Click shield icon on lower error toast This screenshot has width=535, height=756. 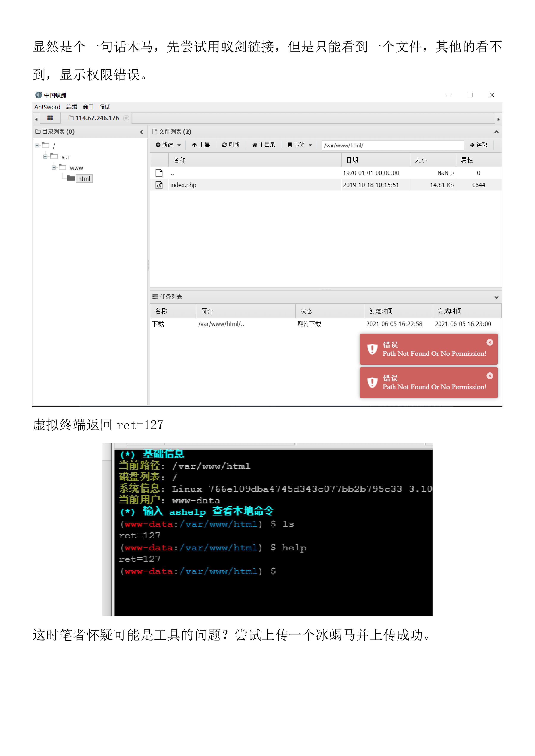point(372,382)
